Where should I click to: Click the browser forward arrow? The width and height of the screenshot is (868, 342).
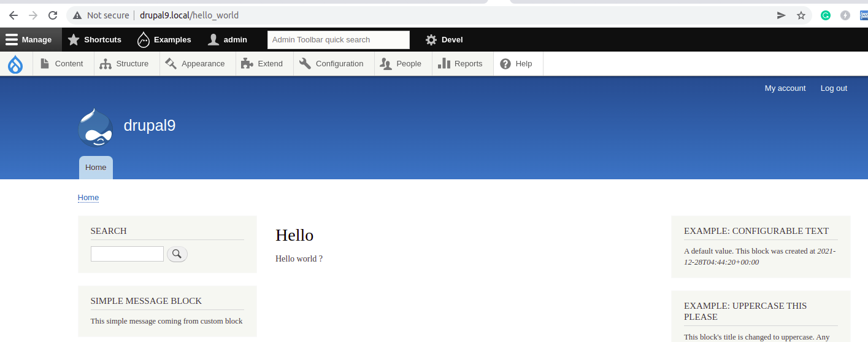coord(33,15)
